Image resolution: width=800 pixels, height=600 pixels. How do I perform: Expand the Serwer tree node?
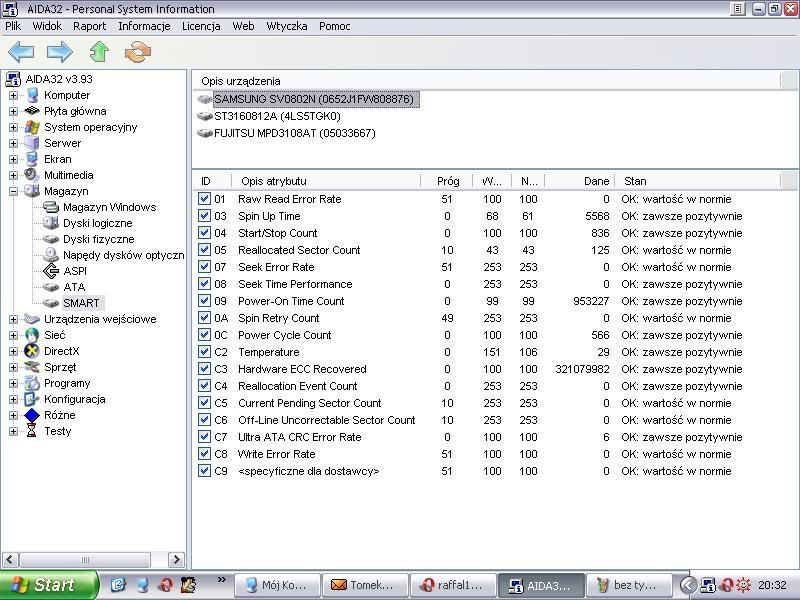(x=13, y=143)
